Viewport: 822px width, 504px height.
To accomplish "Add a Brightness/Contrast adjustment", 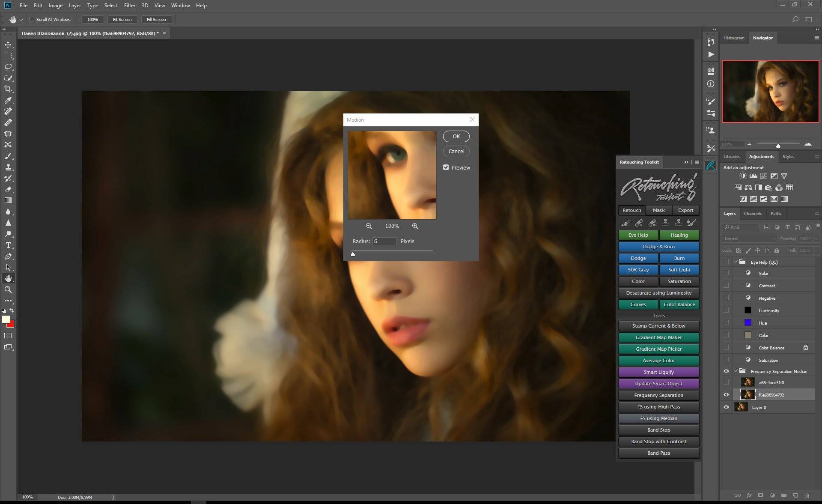I will [743, 176].
